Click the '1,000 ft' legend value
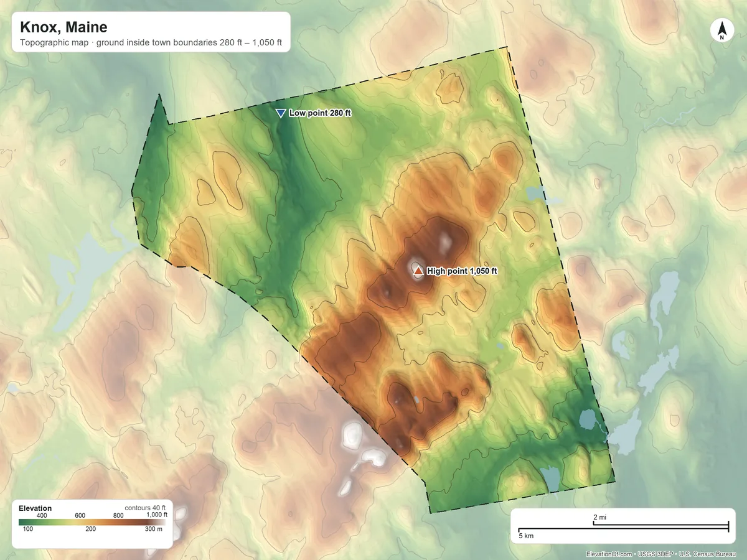The height and width of the screenshot is (560, 747). [x=157, y=515]
